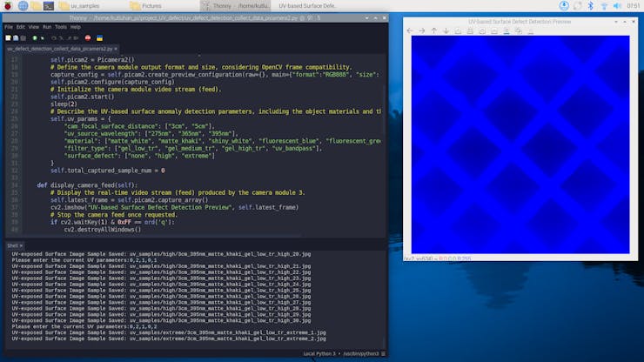Click the New file icon in Thonny toolbar
The height and width of the screenshot is (362, 644).
tap(8, 37)
